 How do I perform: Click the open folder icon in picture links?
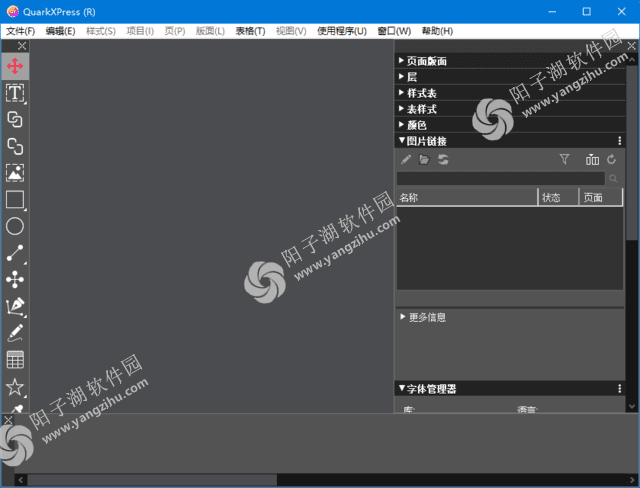click(x=424, y=160)
